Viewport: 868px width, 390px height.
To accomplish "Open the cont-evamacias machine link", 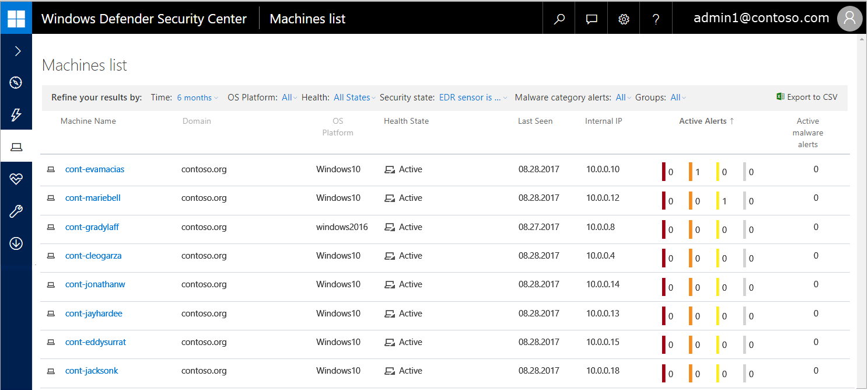I will pyautogui.click(x=94, y=169).
